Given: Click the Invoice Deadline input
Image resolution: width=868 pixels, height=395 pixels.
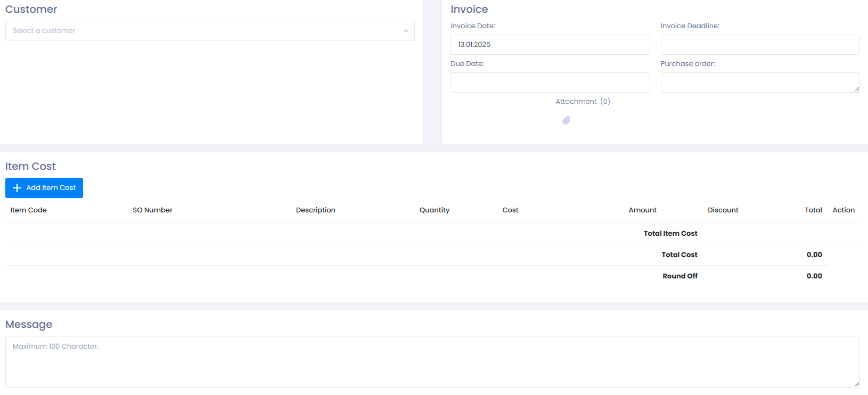Looking at the screenshot, I should 760,45.
